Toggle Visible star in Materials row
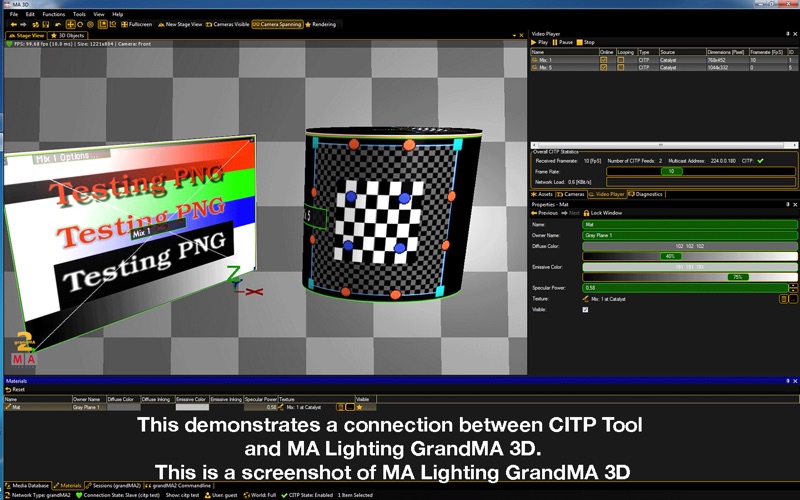This screenshot has width=800, height=500. pyautogui.click(x=359, y=407)
